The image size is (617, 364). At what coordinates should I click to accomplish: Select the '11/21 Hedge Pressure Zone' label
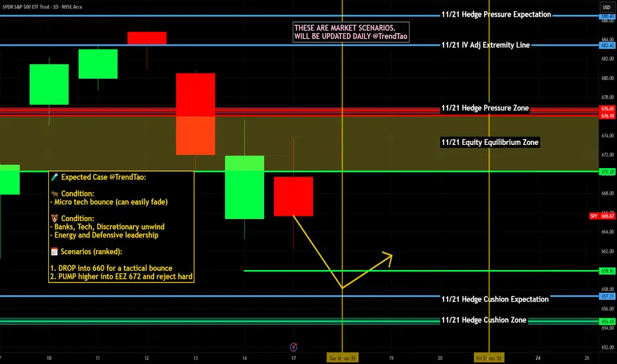(x=485, y=109)
